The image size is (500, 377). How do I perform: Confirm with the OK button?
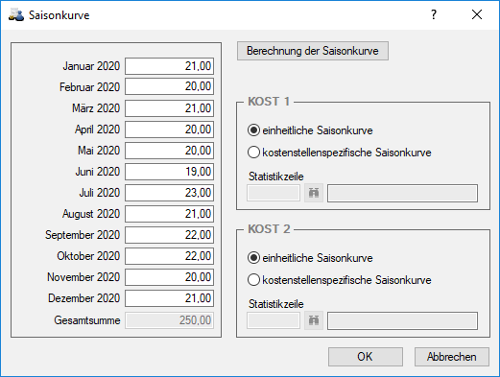(x=365, y=357)
